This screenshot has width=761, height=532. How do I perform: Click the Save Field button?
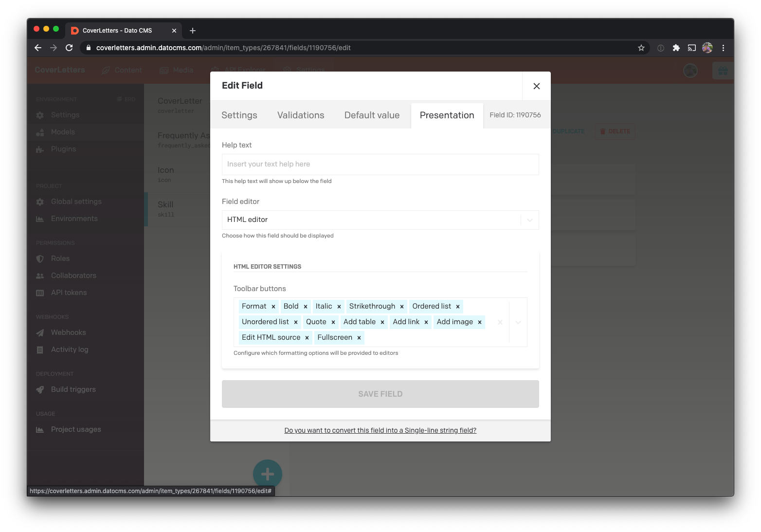click(380, 394)
